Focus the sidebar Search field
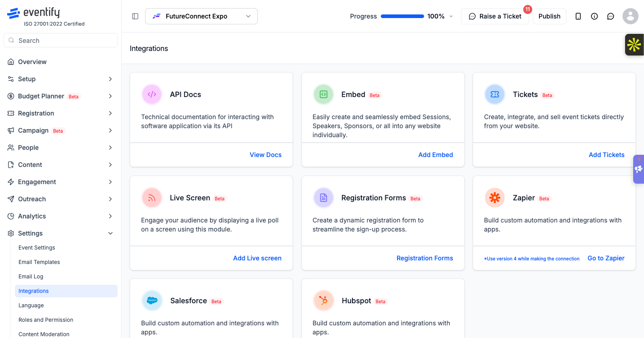The width and height of the screenshot is (644, 338). pyautogui.click(x=60, y=41)
